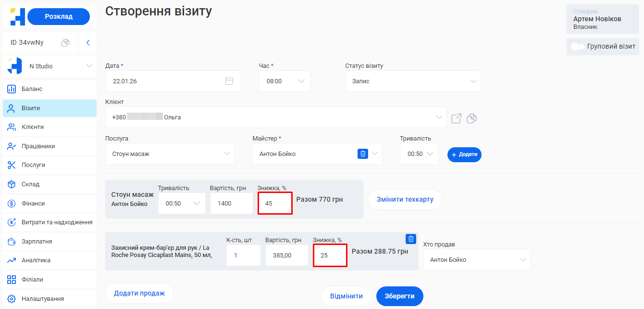Click the app logo at top left
Image resolution: width=644 pixels, height=309 pixels.
pos(17,16)
